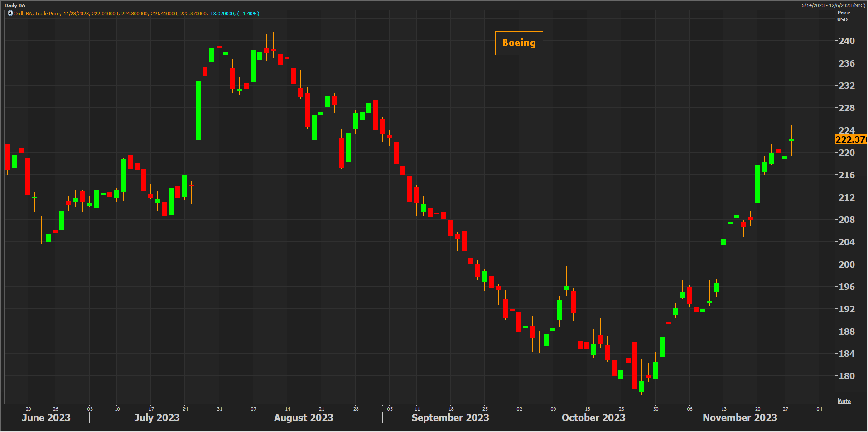
Task: Click the +1.40% change value in legend
Action: pyautogui.click(x=248, y=14)
